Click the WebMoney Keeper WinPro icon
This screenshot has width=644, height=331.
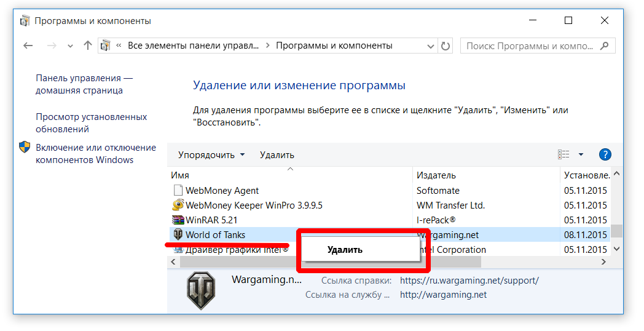(178, 205)
